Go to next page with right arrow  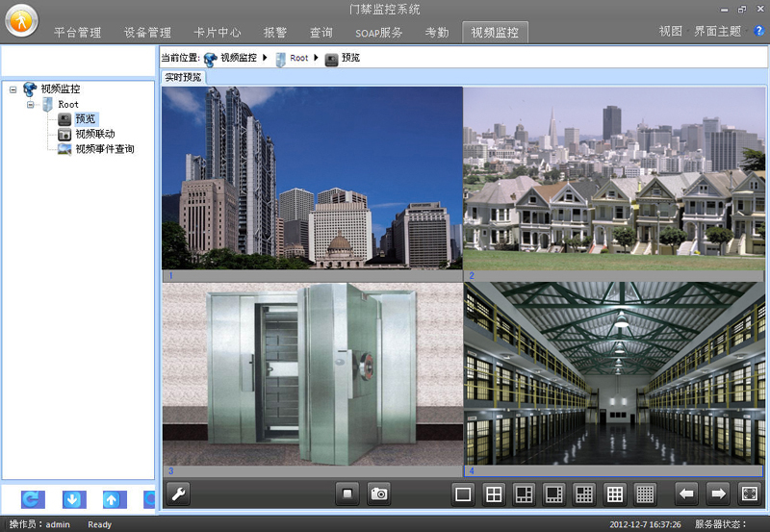click(x=717, y=494)
